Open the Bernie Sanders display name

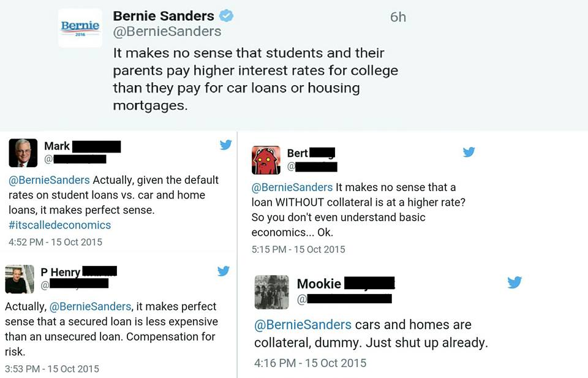pyautogui.click(x=164, y=16)
